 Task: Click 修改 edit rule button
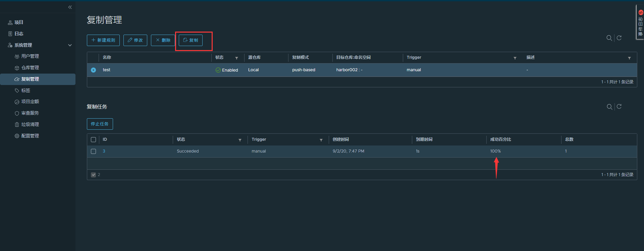tap(135, 40)
